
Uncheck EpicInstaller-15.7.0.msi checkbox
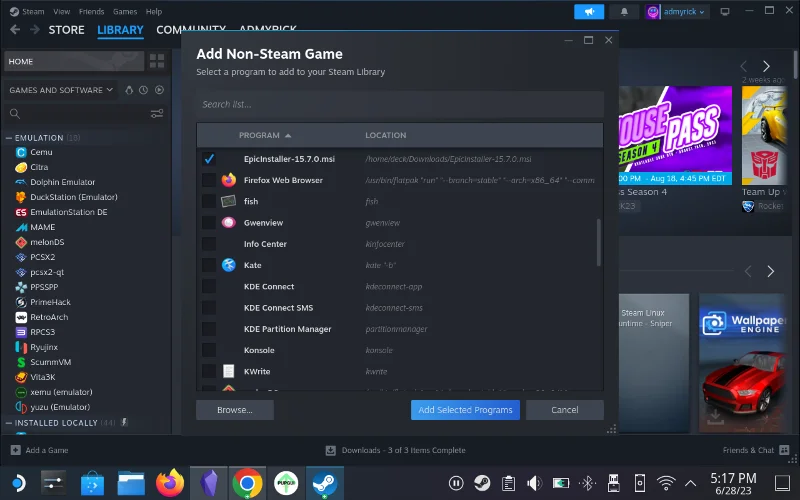(209, 159)
